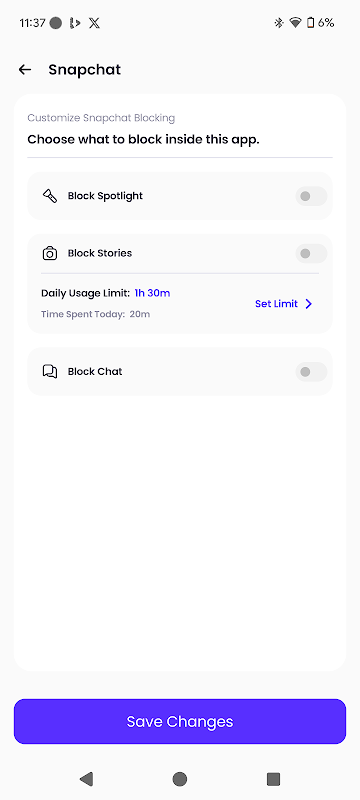The image size is (360, 800).
Task: Go back with the arrow beside Snapchat
Action: point(24,70)
